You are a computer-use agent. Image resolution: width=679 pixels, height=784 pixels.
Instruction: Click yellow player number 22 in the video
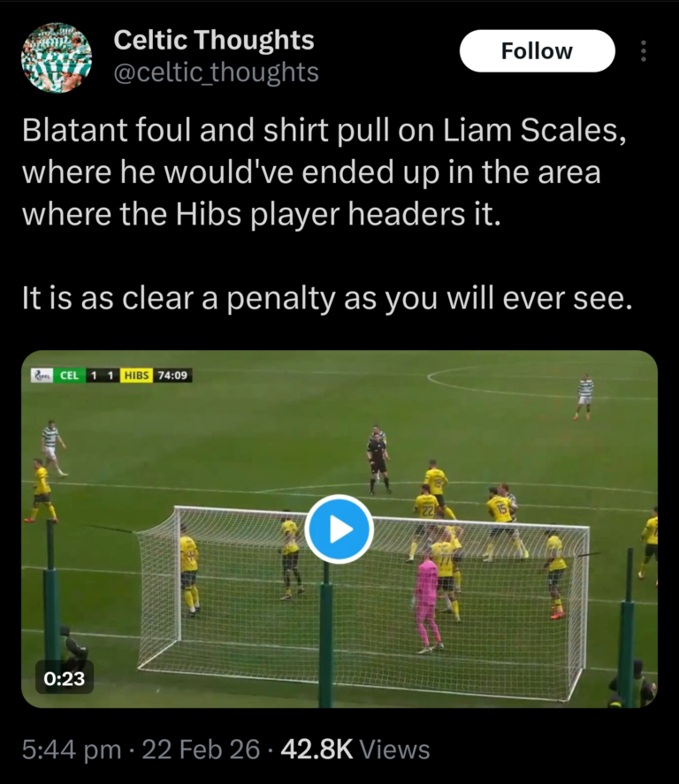pyautogui.click(x=426, y=515)
